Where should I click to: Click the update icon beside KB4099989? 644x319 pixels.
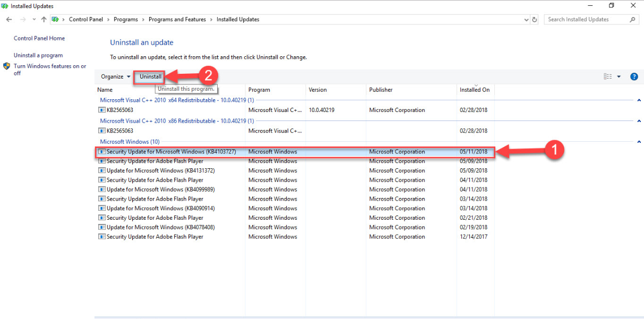[102, 189]
